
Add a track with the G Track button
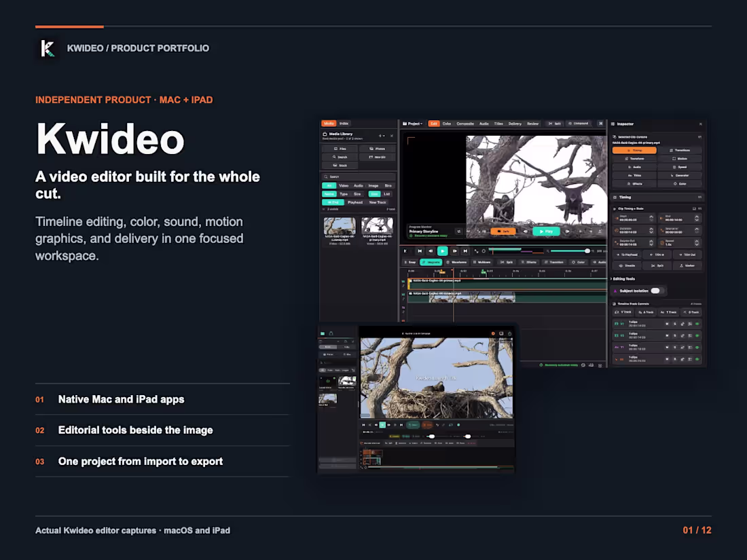pos(691,312)
